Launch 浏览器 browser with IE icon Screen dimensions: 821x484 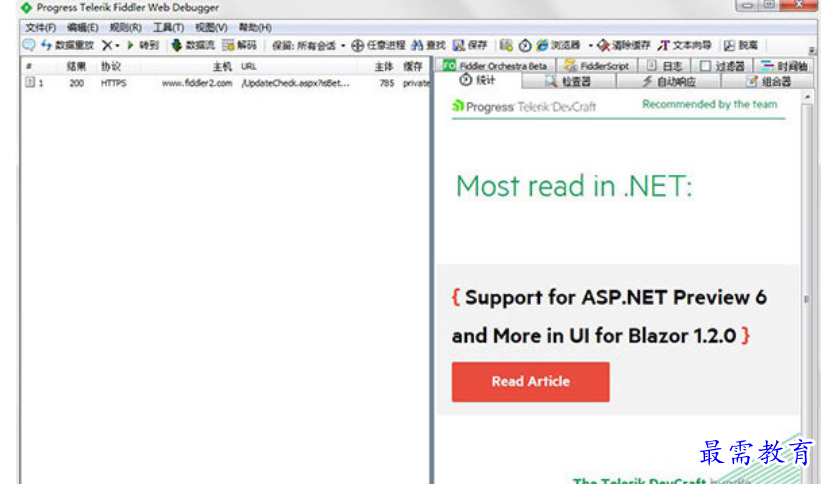pyautogui.click(x=558, y=46)
